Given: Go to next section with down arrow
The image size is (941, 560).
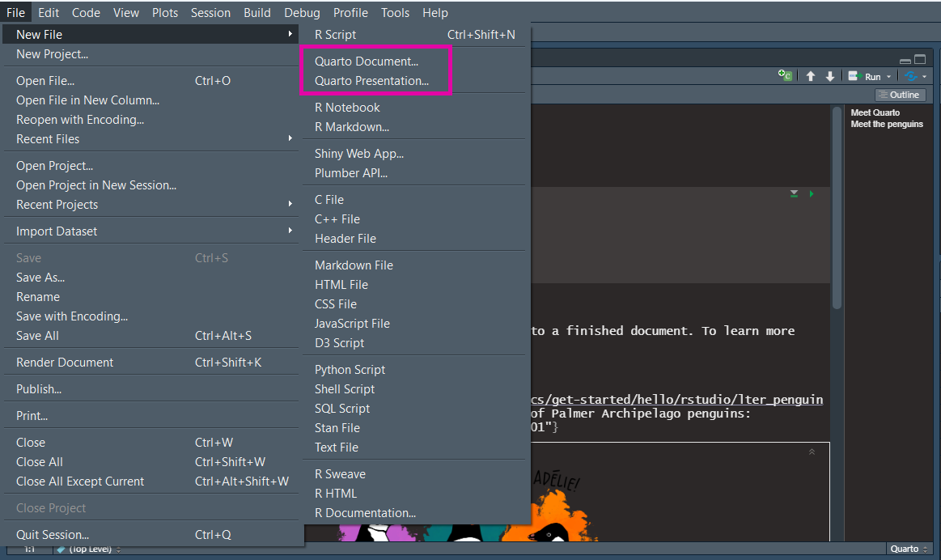Looking at the screenshot, I should pyautogui.click(x=829, y=76).
